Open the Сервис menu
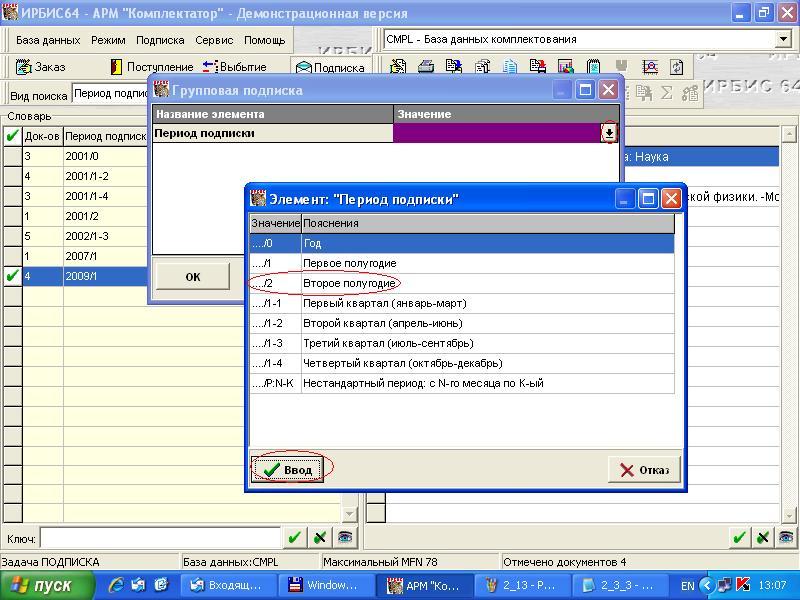The height and width of the screenshot is (600, 800). (214, 41)
